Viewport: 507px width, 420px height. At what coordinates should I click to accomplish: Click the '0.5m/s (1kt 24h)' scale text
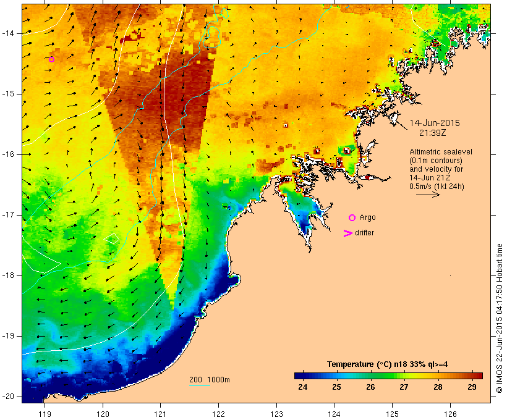click(x=437, y=187)
